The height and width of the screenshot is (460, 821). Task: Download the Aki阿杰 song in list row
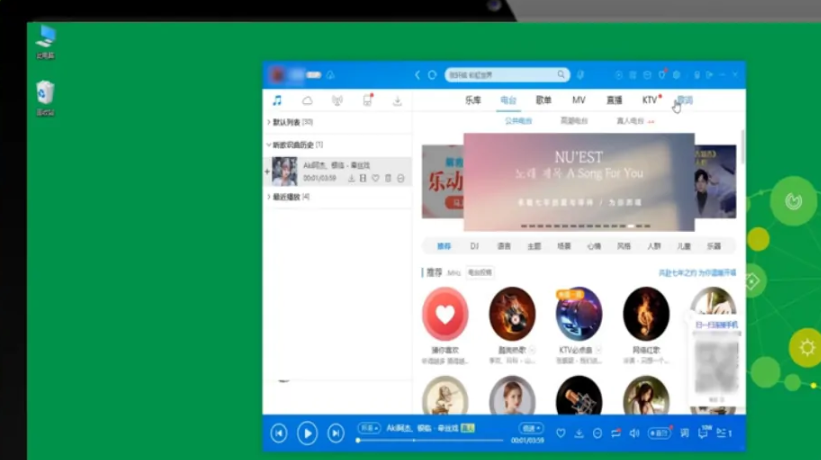[351, 178]
